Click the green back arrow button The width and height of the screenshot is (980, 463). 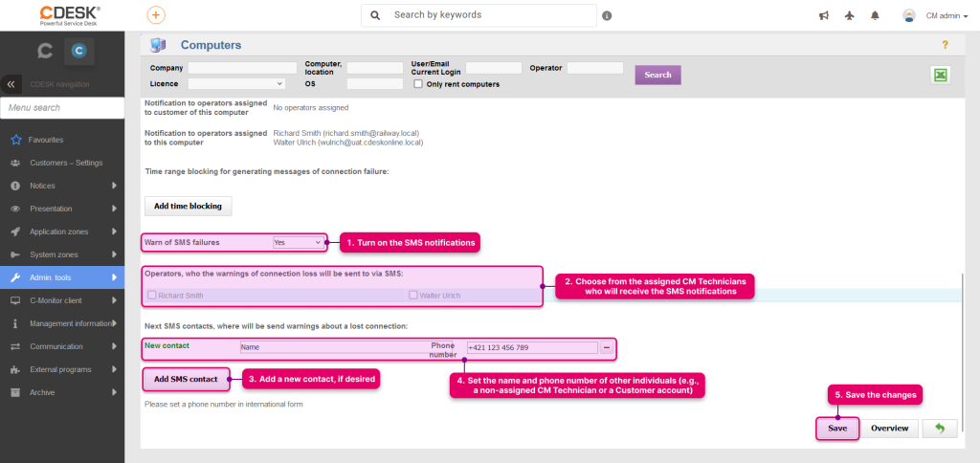(940, 428)
